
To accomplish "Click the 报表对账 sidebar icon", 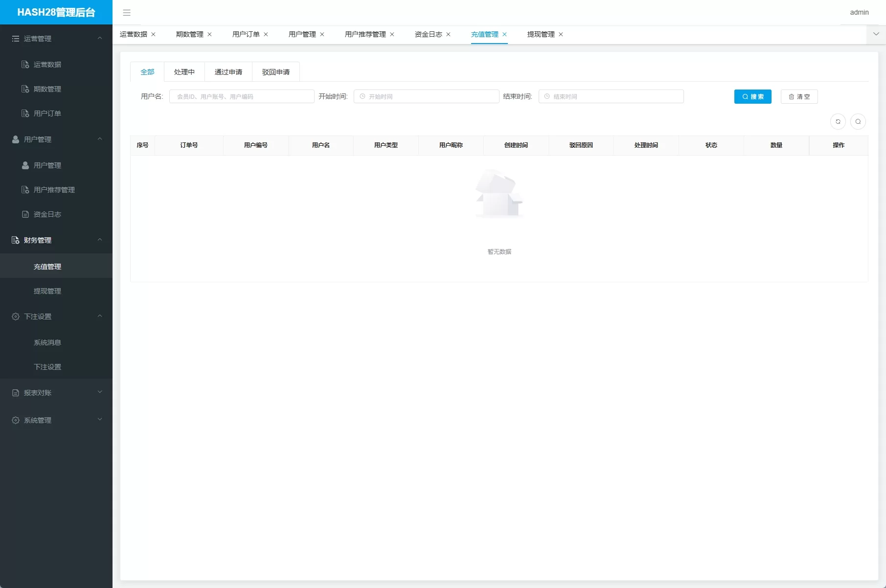I will 15,392.
